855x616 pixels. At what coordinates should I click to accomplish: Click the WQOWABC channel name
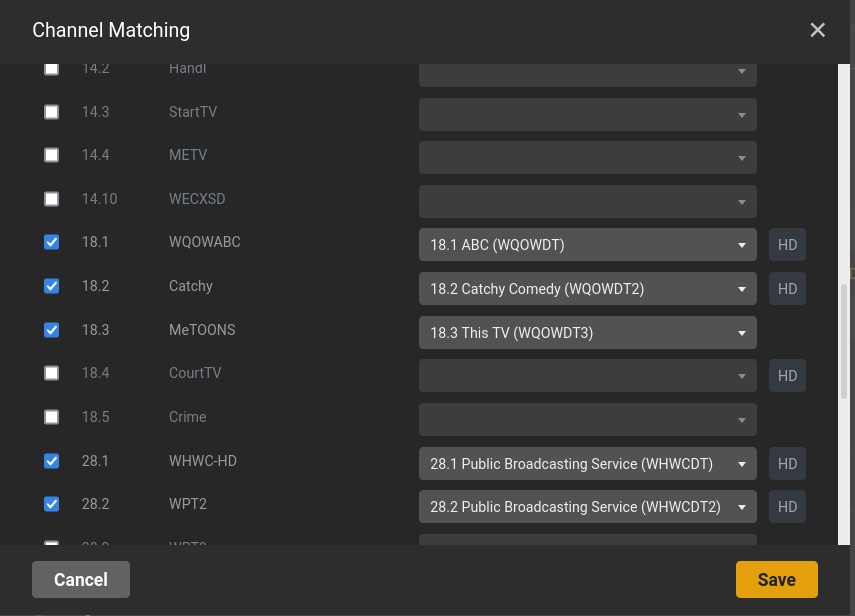(204, 242)
